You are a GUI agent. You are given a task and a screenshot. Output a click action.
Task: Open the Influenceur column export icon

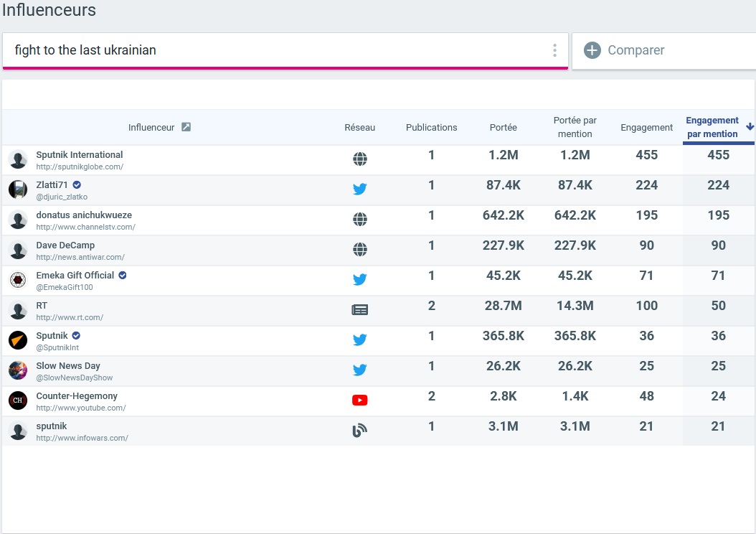(x=186, y=127)
